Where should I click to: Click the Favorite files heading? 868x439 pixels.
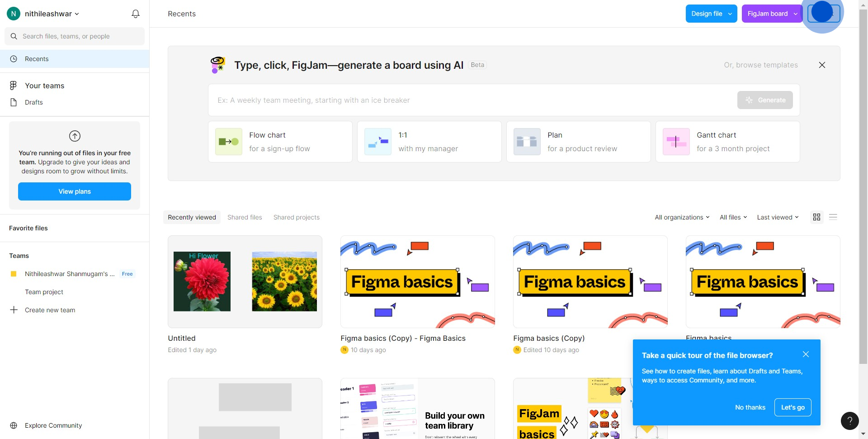[28, 228]
